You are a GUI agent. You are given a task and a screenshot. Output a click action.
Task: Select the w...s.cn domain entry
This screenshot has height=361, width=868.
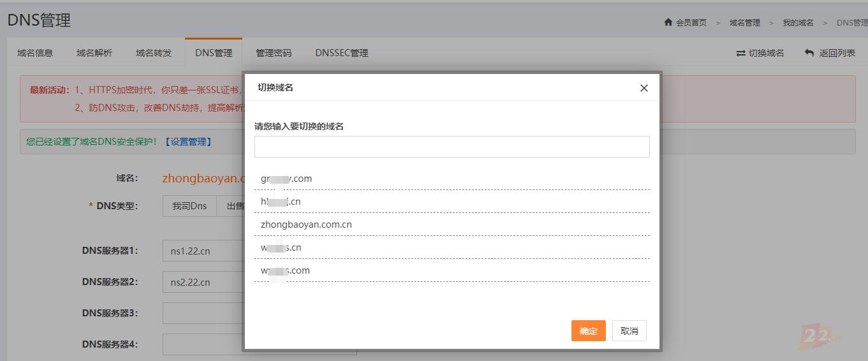(x=452, y=247)
